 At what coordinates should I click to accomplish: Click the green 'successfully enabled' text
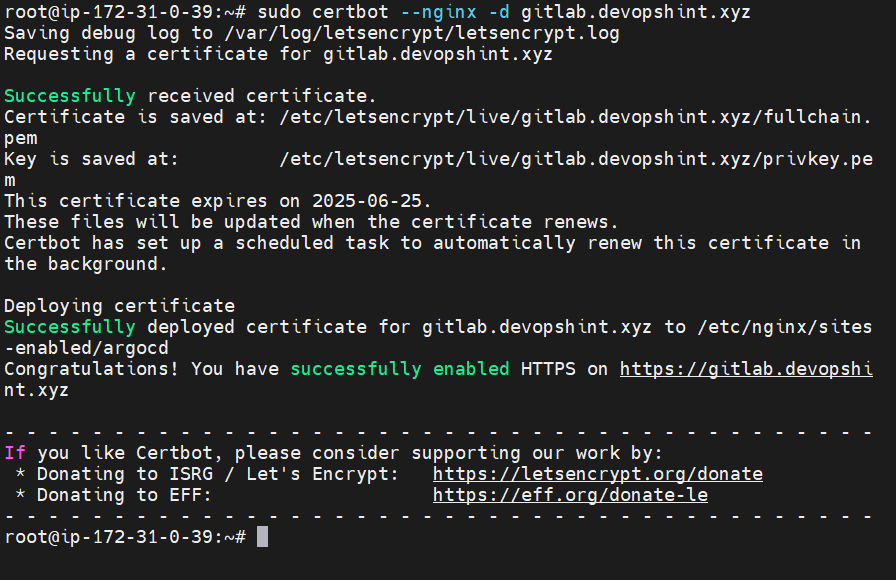[400, 369]
